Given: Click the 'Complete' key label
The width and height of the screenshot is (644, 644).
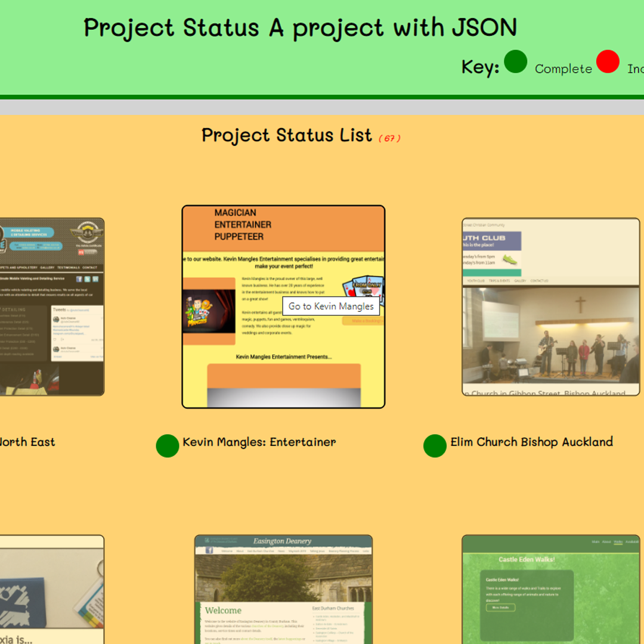Looking at the screenshot, I should [563, 69].
